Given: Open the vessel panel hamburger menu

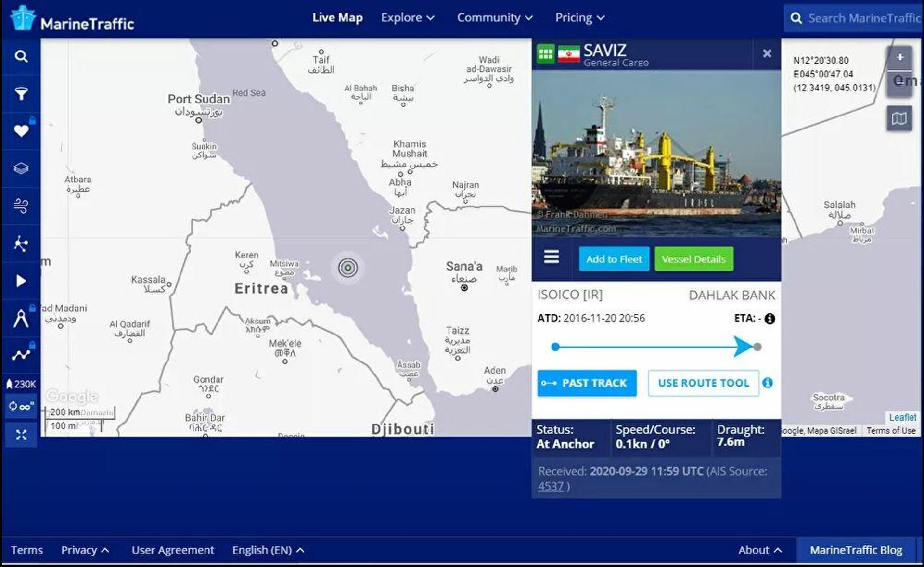Looking at the screenshot, I should tap(552, 258).
